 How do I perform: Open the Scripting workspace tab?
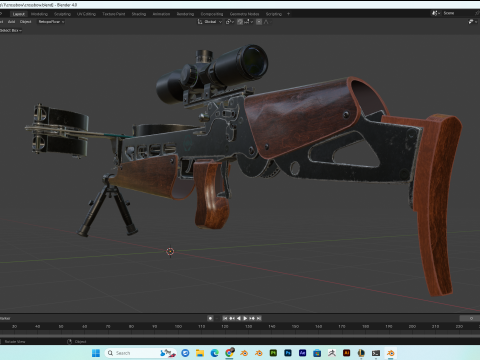274,14
